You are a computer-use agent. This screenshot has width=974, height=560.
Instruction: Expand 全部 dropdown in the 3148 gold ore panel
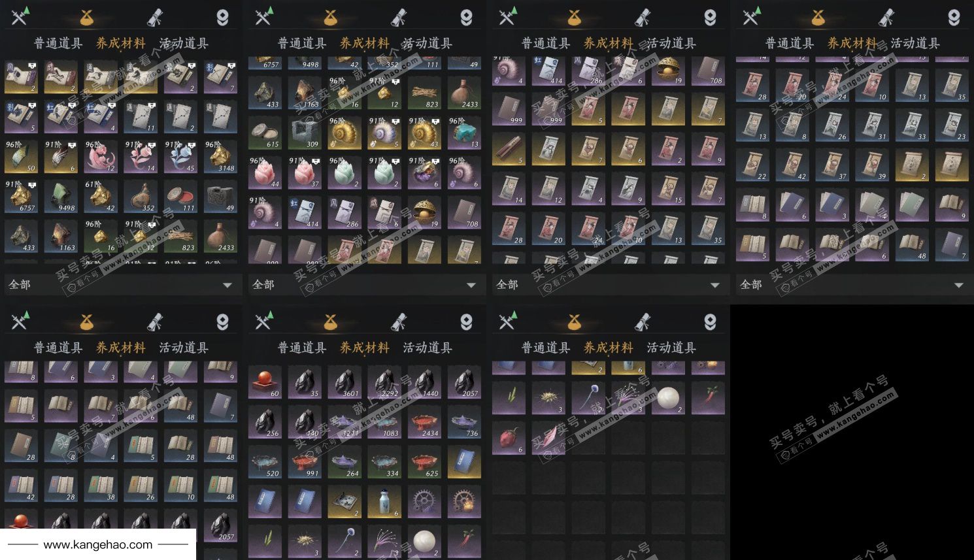click(121, 285)
